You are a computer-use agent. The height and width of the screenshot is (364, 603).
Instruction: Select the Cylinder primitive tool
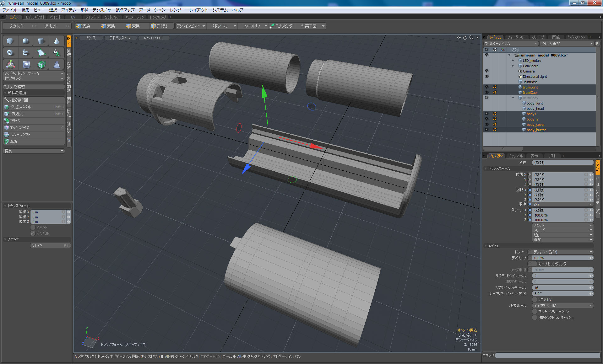[x=41, y=41]
